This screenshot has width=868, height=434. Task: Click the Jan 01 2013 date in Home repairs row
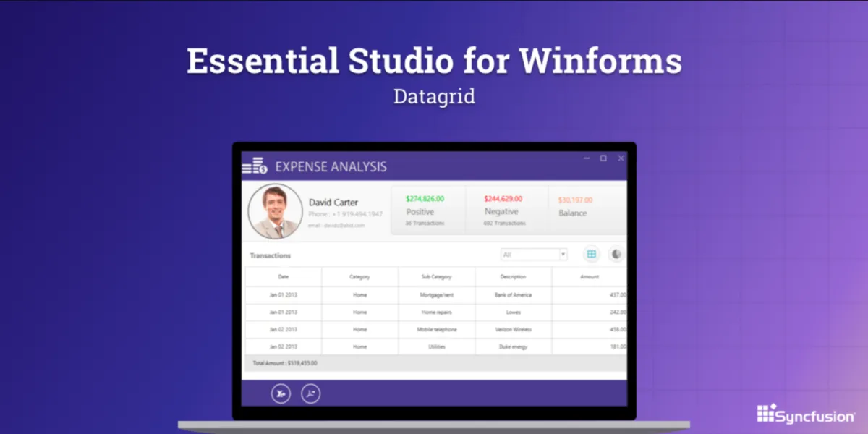coord(284,312)
